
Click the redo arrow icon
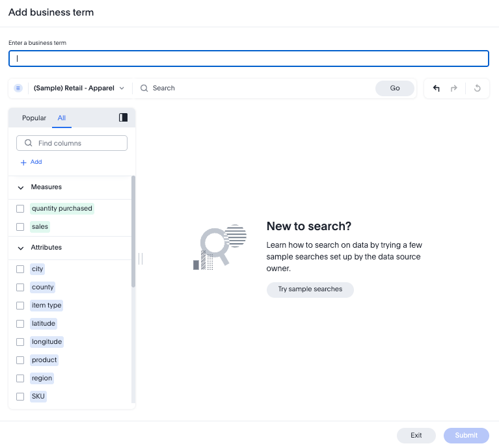point(454,88)
